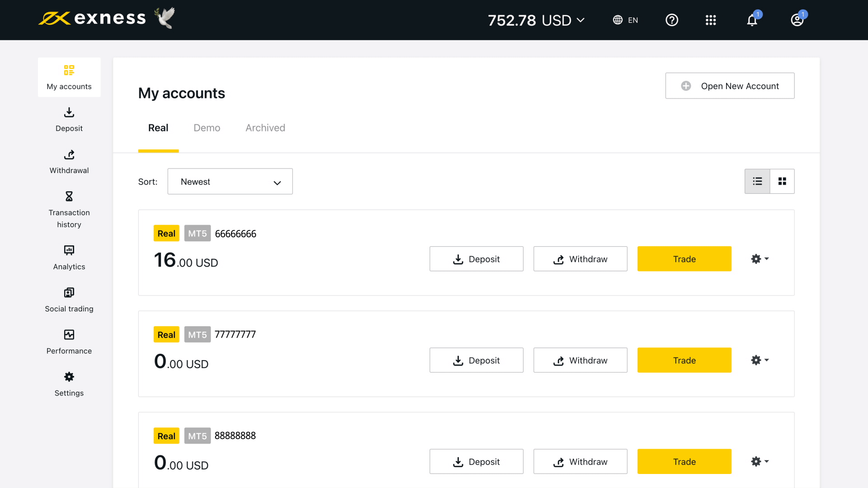This screenshot has width=868, height=488.
Task: Expand the 752.78 USD balance dropdown
Action: 536,20
